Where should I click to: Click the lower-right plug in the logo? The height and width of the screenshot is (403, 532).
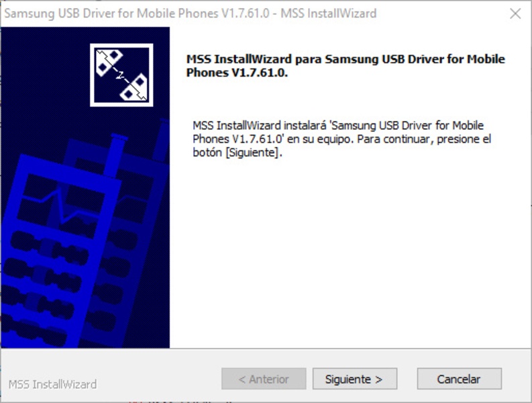134,89
